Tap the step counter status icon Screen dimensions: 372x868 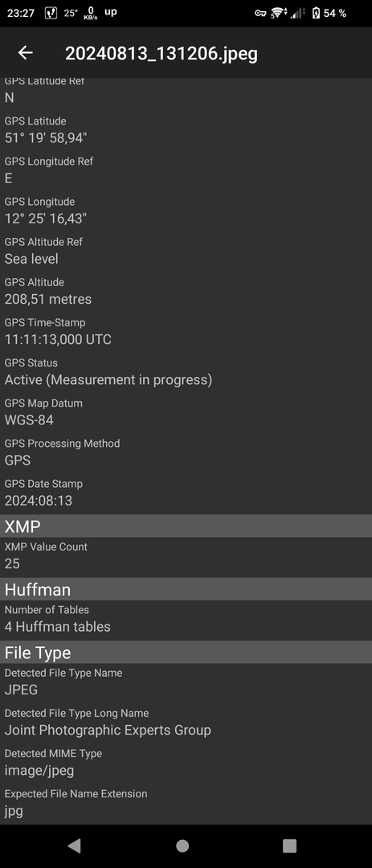pos(51,13)
